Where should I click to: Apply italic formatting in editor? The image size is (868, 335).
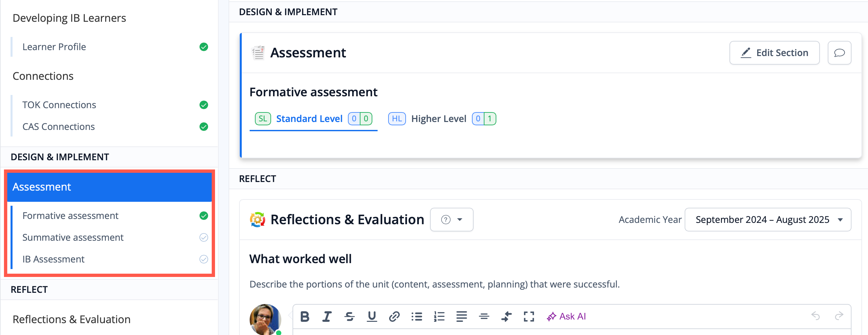point(327,317)
